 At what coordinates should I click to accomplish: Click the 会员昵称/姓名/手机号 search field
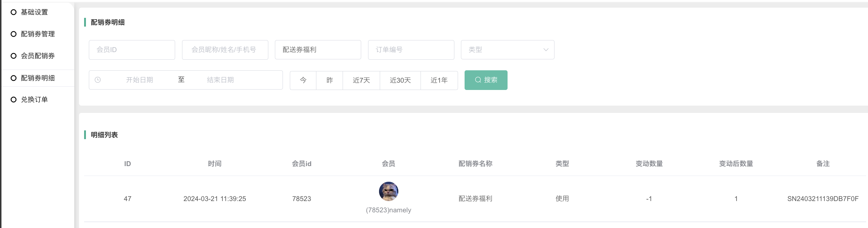click(225, 50)
